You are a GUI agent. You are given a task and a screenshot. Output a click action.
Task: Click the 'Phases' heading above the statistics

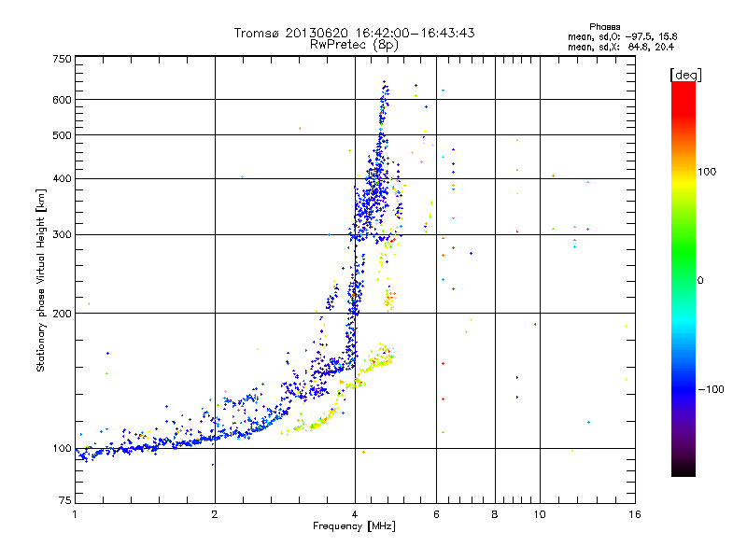(604, 27)
